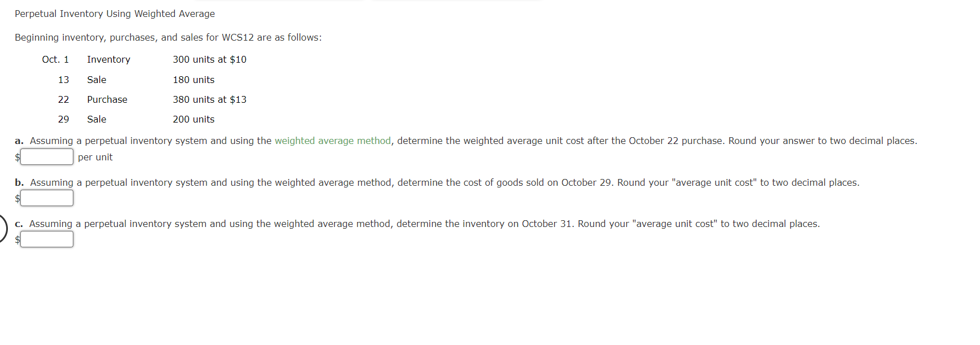
Task: Select the 200 units sale on October 29
Action: point(193,119)
